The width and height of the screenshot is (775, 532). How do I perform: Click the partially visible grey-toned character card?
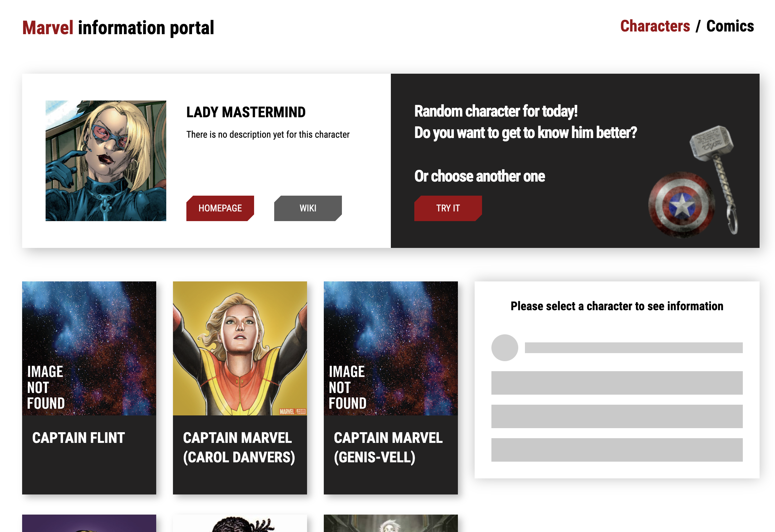[x=391, y=523]
